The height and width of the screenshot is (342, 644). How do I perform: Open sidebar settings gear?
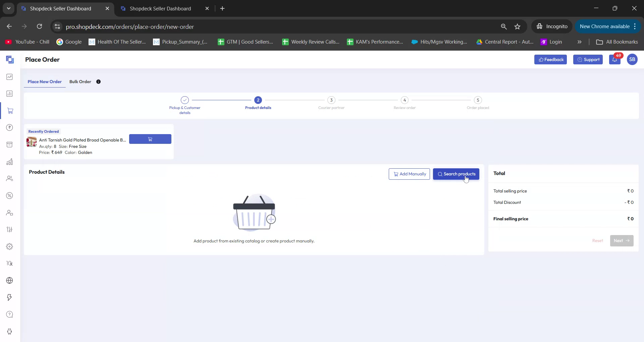click(x=10, y=246)
